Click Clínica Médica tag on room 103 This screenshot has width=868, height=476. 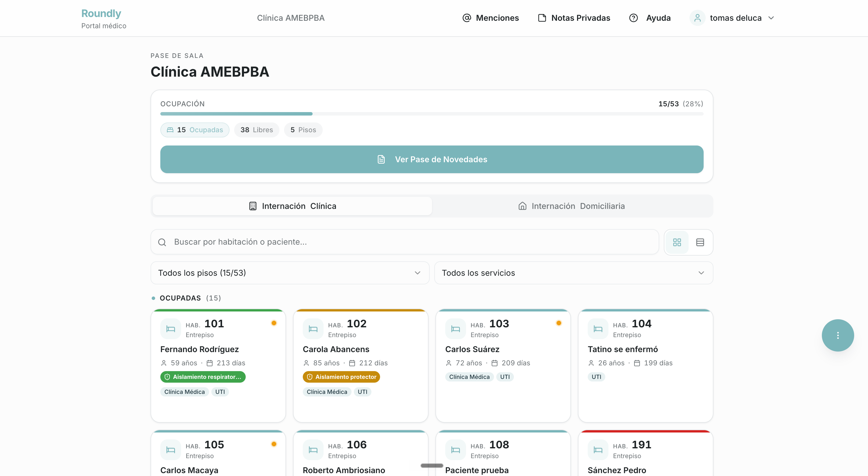tap(469, 377)
